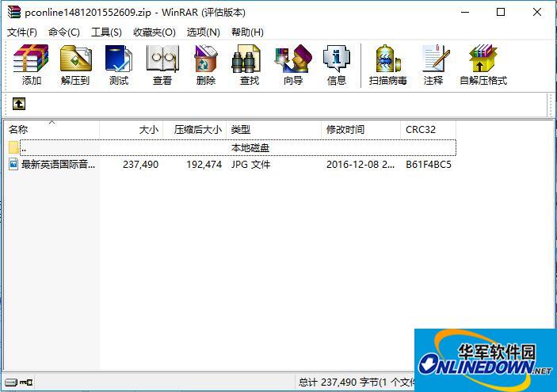Click the parent folder icon (..)
Viewport: 557px width, 392px height.
(x=13, y=148)
